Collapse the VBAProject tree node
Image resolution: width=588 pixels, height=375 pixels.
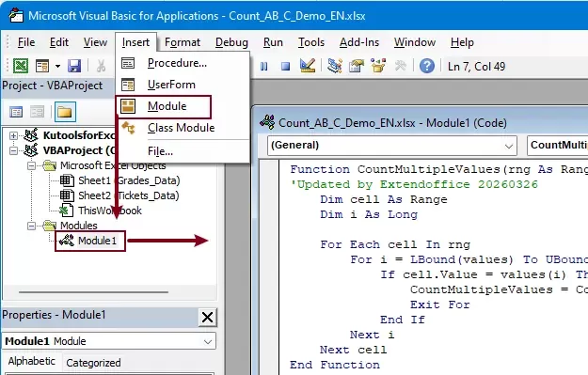[13, 150]
